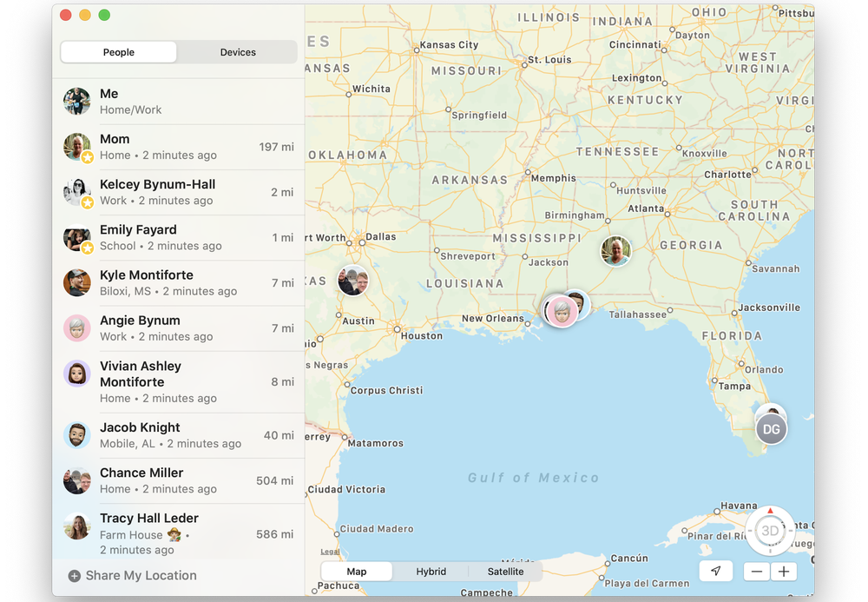
Task: Select Tracy Hall Leder's name
Action: (x=149, y=519)
